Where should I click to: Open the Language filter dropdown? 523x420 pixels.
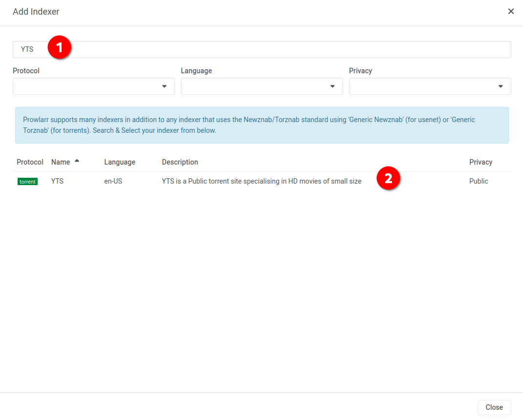coord(262,86)
